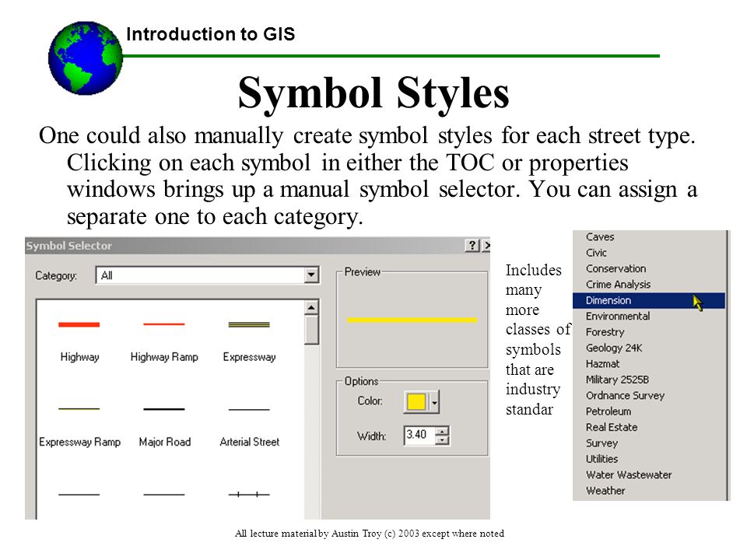
Task: Choose Conservation in the style list
Action: pos(616,268)
